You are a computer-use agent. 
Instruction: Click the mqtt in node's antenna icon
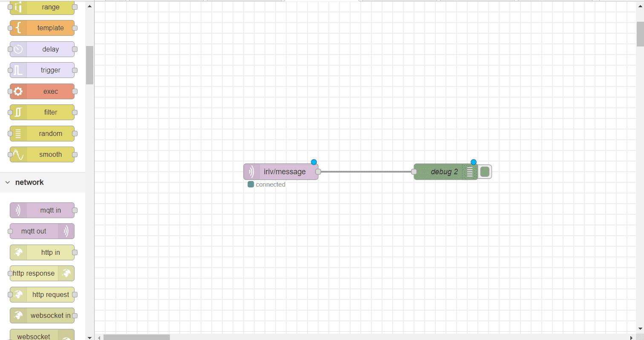point(17,210)
